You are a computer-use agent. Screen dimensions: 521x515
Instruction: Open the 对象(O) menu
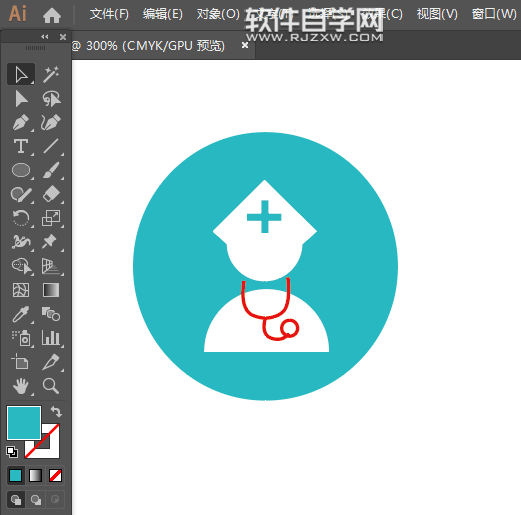pos(218,14)
